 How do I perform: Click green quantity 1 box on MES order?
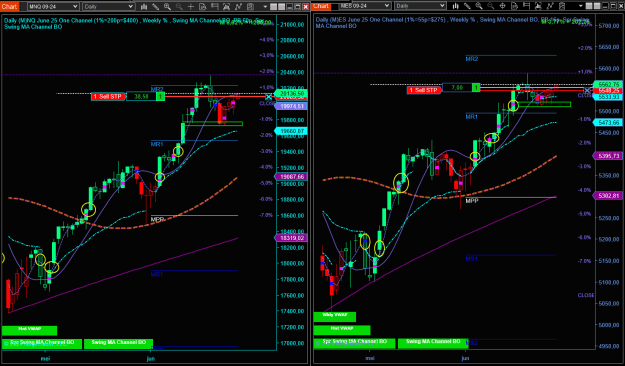476,87
